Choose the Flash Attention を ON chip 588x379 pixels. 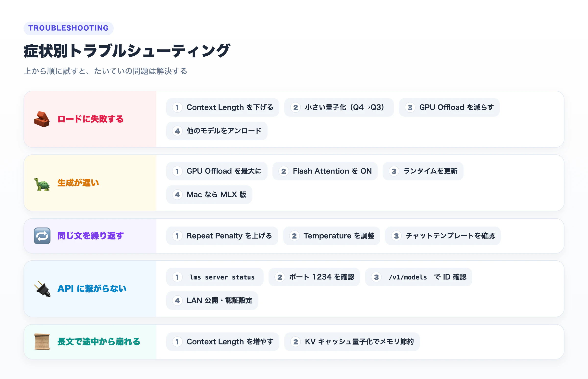325,171
